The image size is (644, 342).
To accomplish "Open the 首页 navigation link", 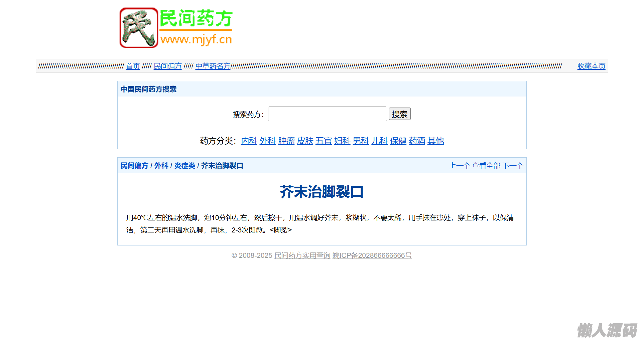I will (x=133, y=66).
